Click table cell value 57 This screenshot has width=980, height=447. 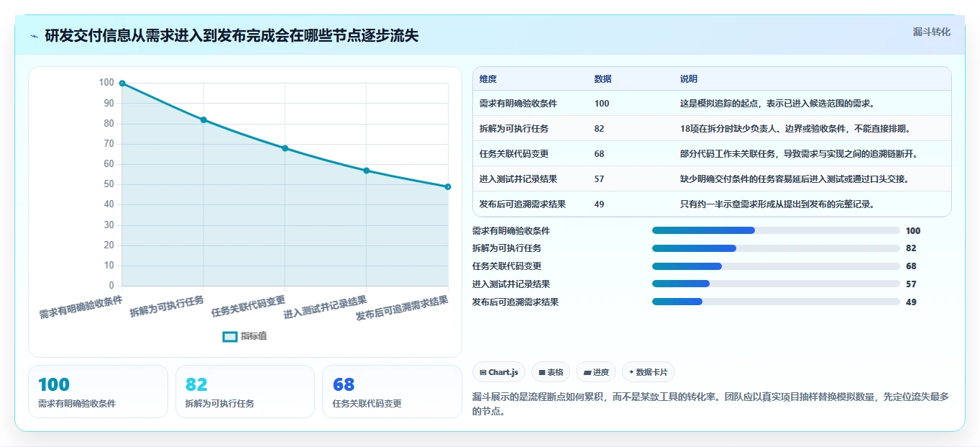click(600, 179)
